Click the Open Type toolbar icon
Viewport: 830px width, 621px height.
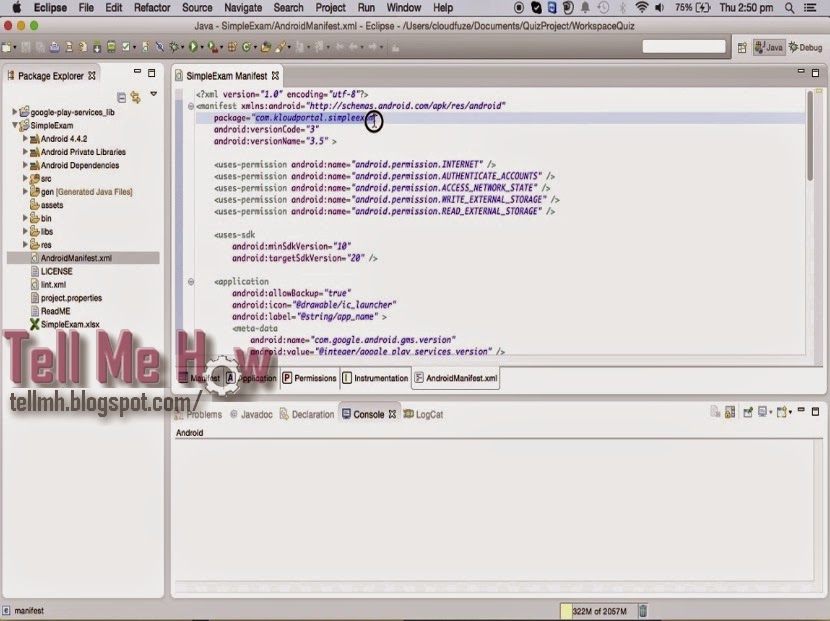click(x=266, y=47)
